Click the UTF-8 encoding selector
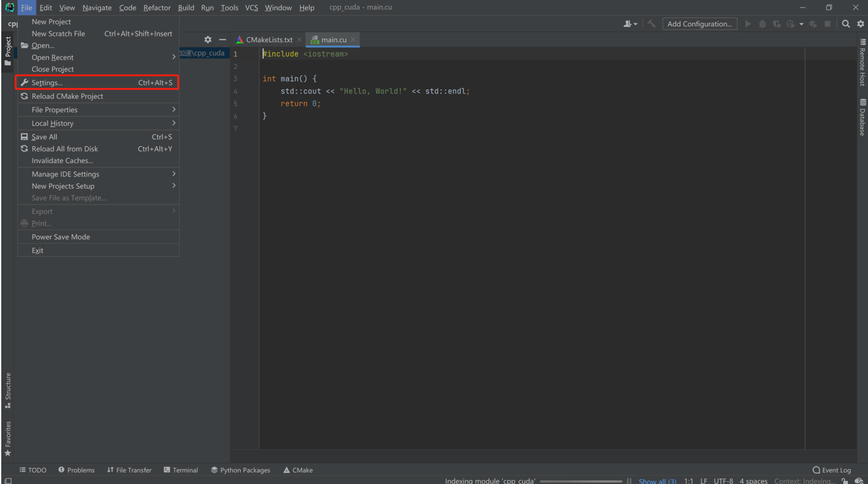 (723, 481)
